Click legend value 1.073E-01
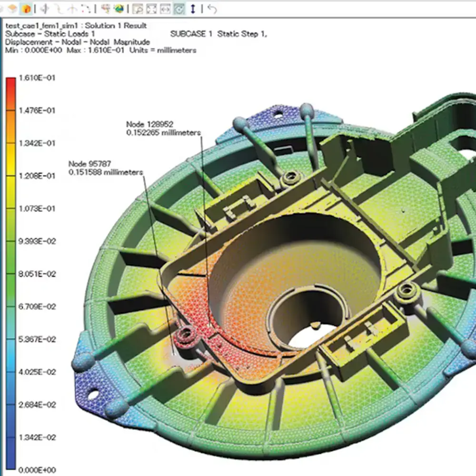 coord(37,208)
